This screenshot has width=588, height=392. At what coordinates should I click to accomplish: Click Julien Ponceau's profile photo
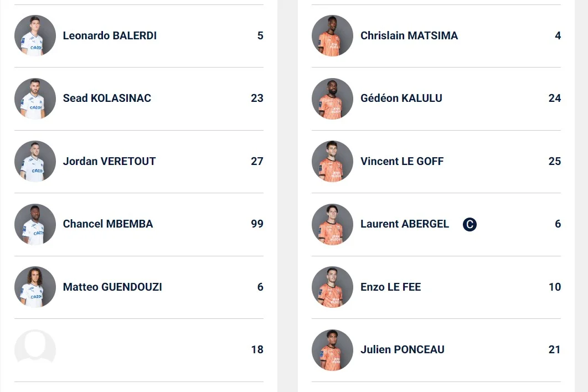[332, 350]
